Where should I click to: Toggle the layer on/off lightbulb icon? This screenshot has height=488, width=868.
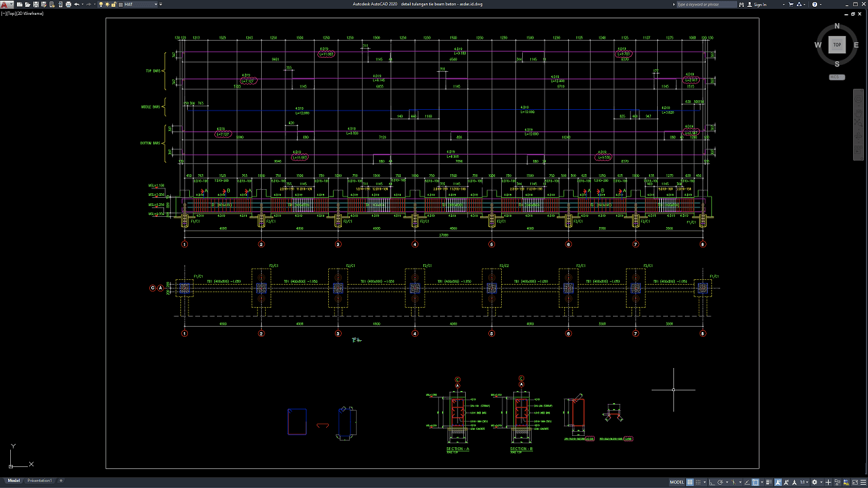tap(101, 4)
